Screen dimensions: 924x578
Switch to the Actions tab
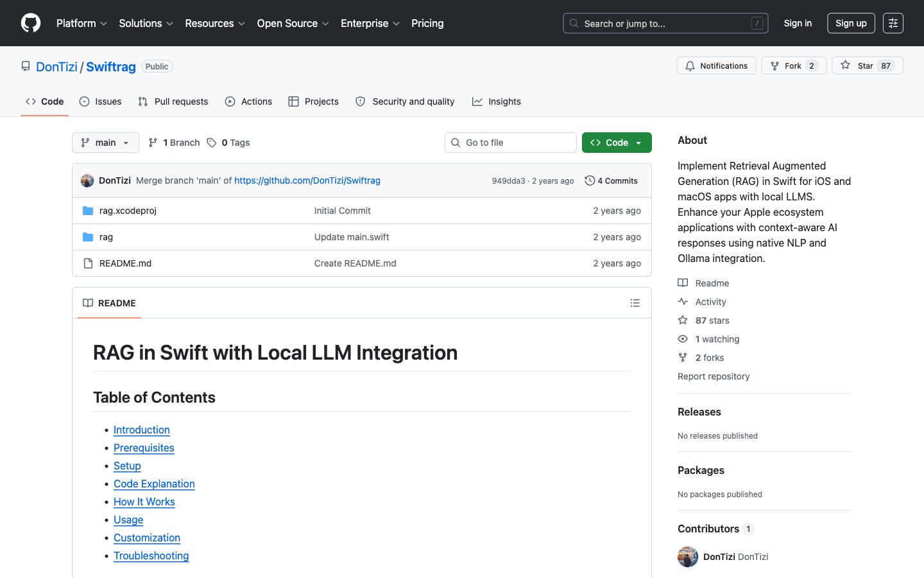coord(249,101)
